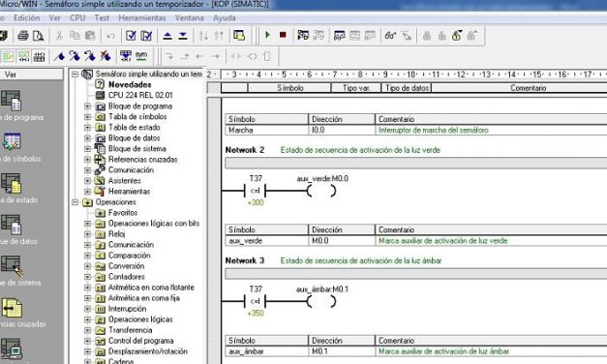Click the Chart Status icon

click(x=339, y=36)
